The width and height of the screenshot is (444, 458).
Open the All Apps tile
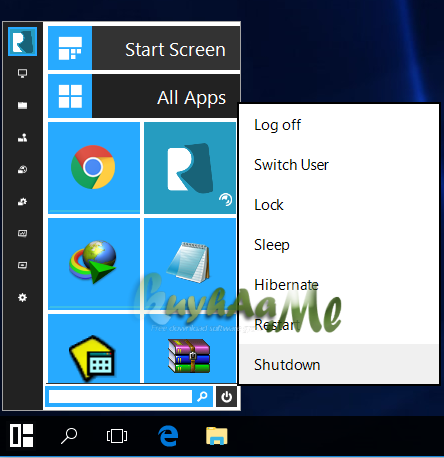coord(144,96)
